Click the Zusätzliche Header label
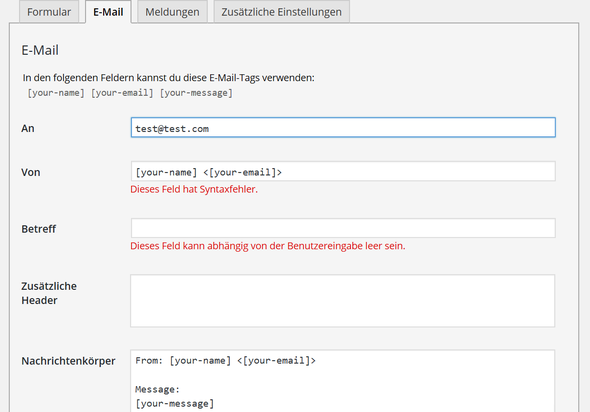Screen dimensions: 590x412 (x=49, y=293)
